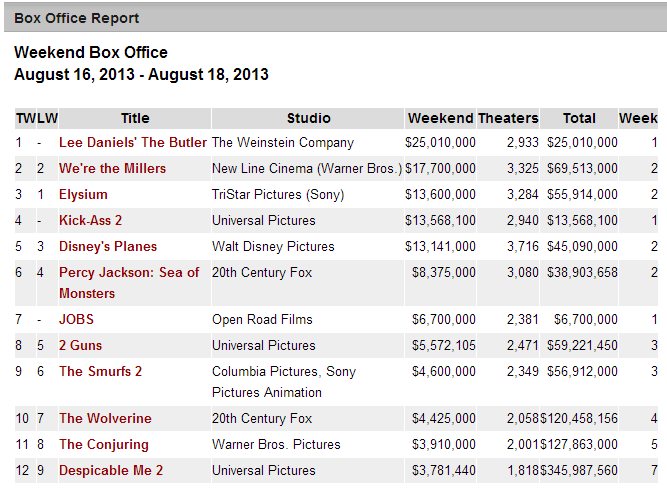Select The Wolverine movie link
Screen dimensions: 667x494
tap(105, 419)
